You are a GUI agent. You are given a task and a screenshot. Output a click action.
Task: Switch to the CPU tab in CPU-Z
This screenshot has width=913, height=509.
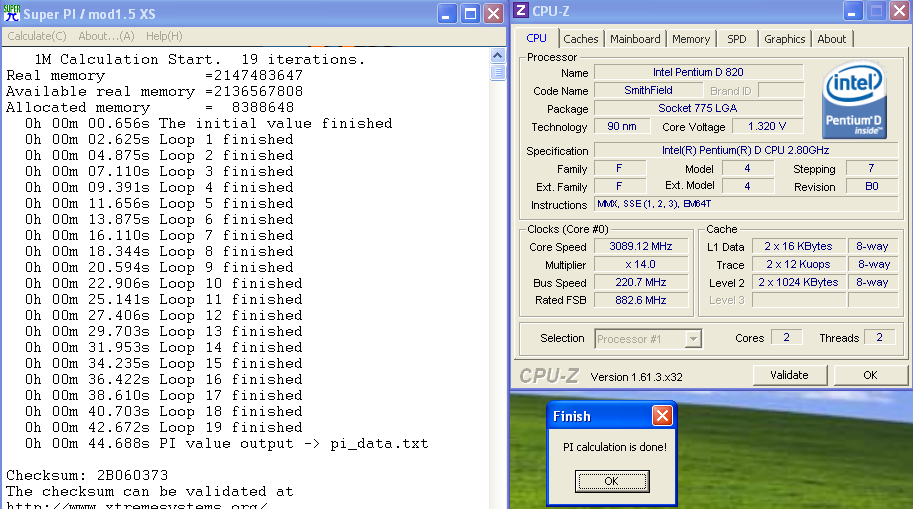click(x=536, y=38)
